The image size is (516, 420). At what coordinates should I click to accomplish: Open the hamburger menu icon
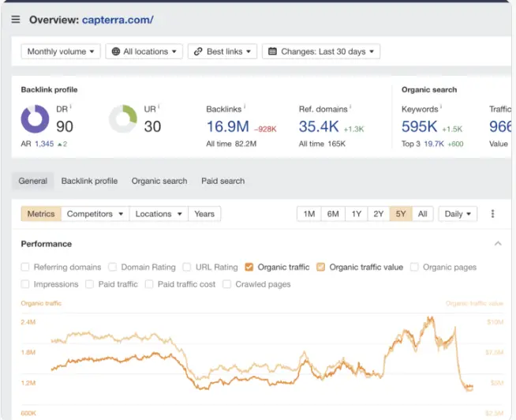pos(16,20)
